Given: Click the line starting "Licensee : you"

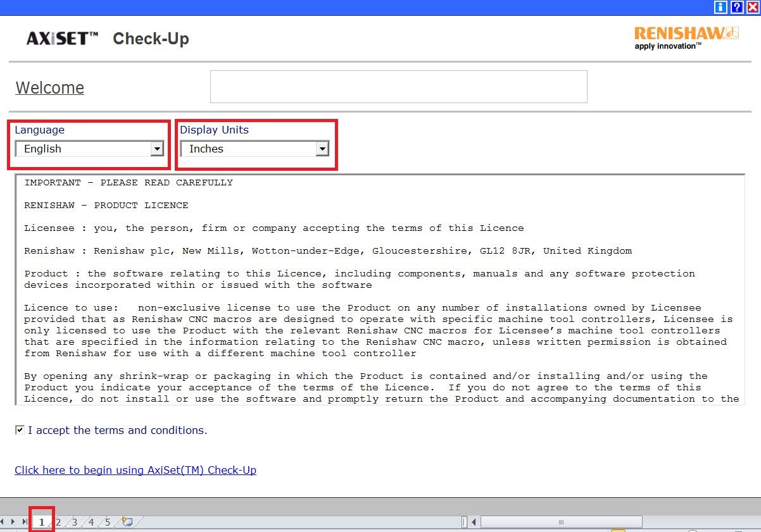Looking at the screenshot, I should pyautogui.click(x=274, y=228).
